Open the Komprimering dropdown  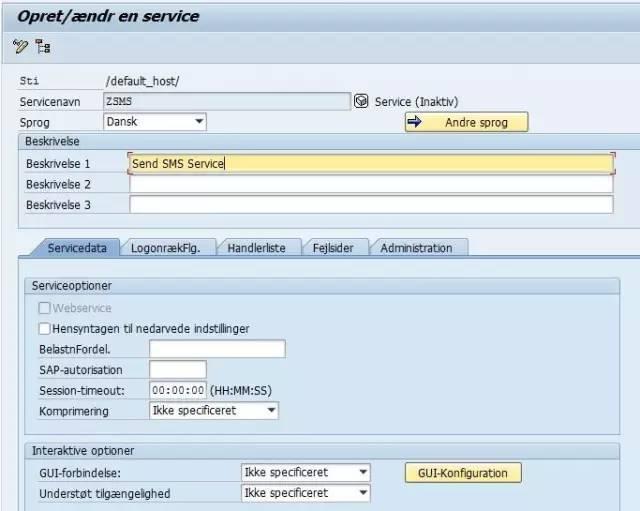pos(214,411)
